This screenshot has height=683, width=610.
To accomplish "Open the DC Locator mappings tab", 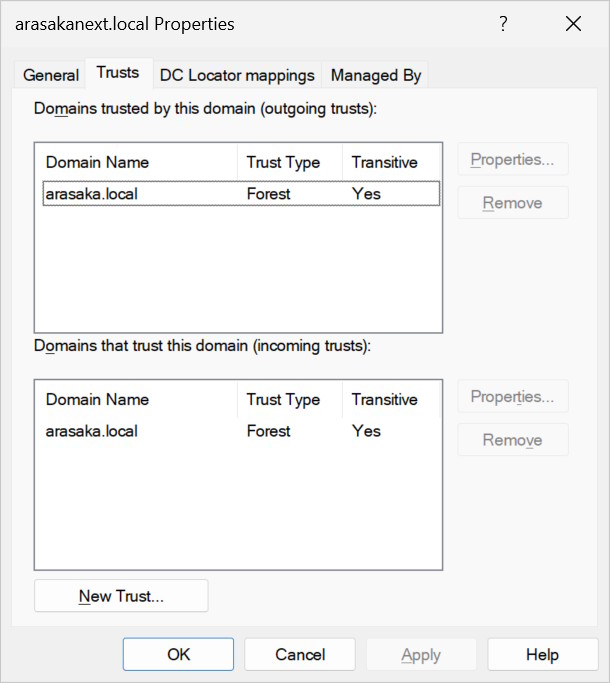I will (x=237, y=75).
